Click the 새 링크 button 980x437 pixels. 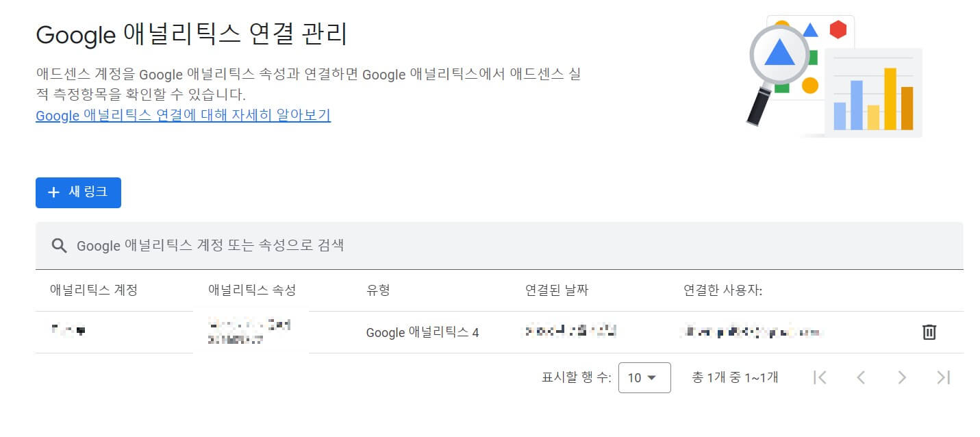[78, 192]
